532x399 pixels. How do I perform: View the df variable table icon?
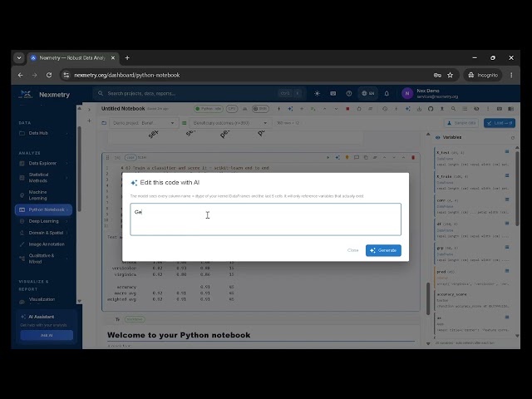coord(507,224)
